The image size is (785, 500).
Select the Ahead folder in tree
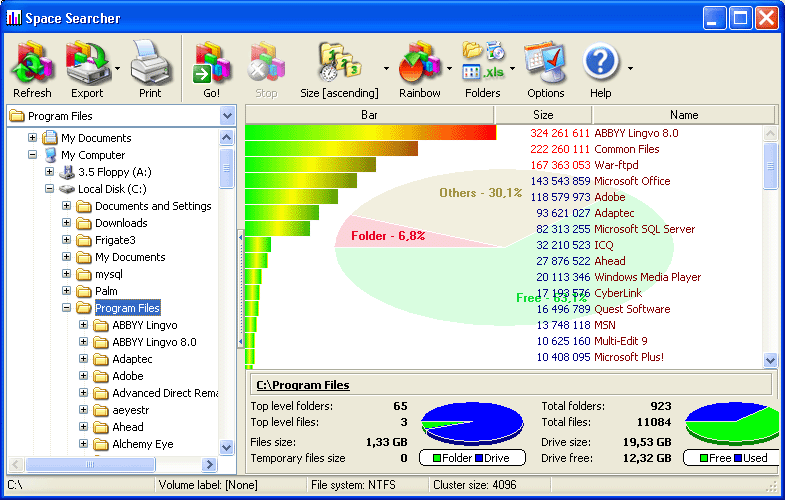tap(128, 427)
